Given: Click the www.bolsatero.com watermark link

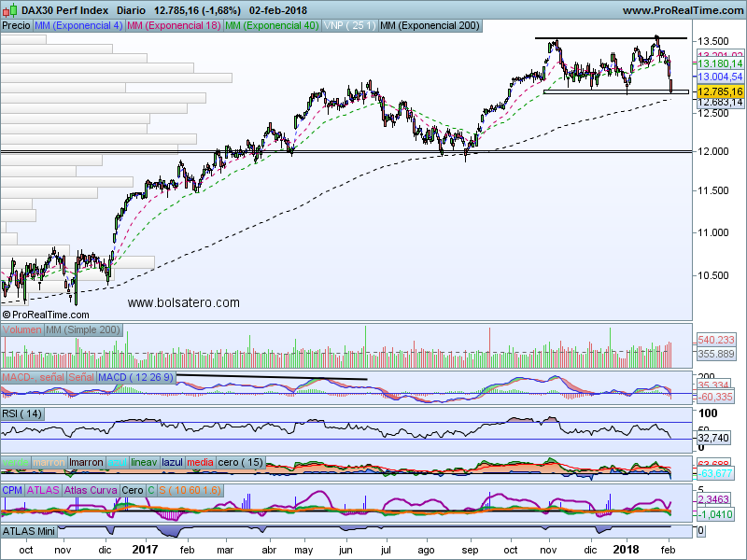Looking at the screenshot, I should pos(183,302).
